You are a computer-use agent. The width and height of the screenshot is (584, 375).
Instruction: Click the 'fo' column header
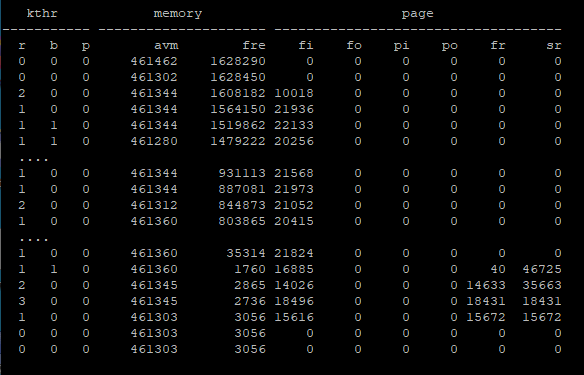354,45
